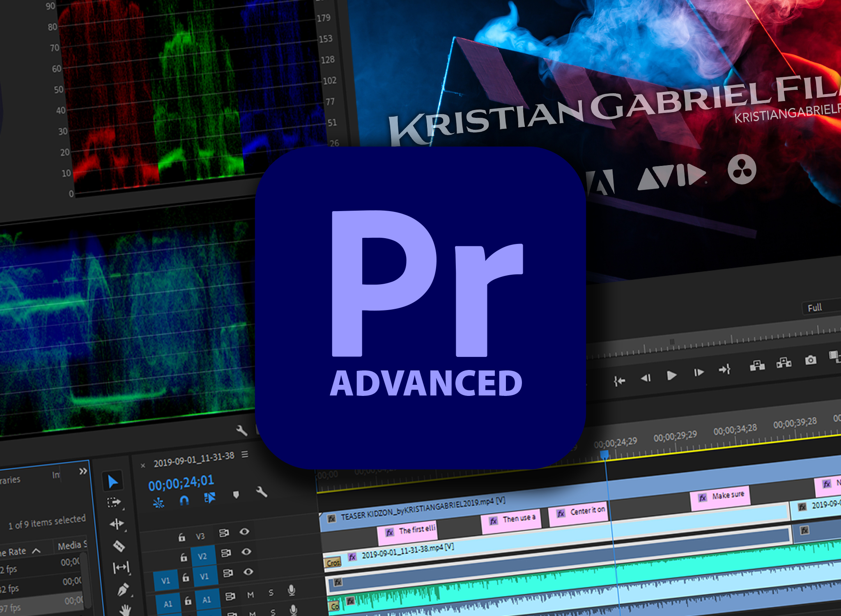Hide track V1 with eye icon
841x616 pixels.
pyautogui.click(x=248, y=572)
